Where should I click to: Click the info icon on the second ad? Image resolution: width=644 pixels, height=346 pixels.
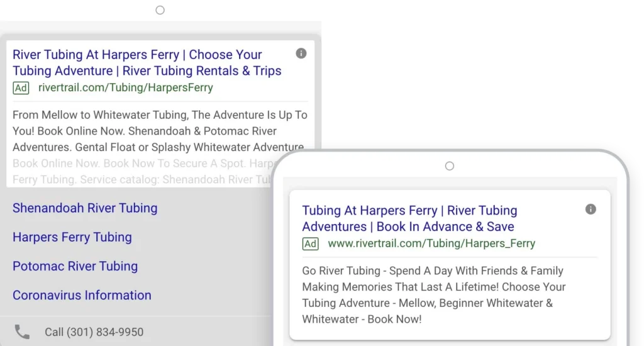pos(591,209)
